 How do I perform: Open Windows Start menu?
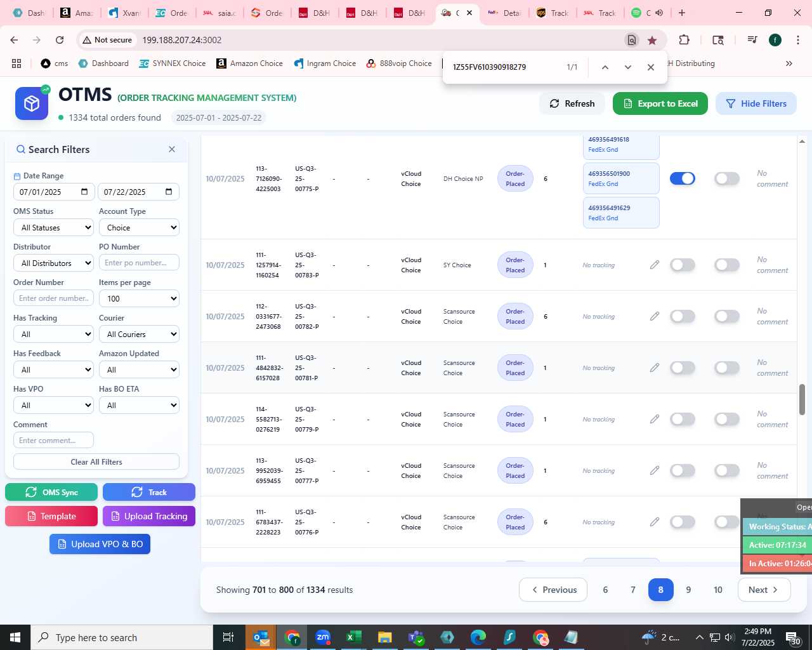click(x=15, y=637)
